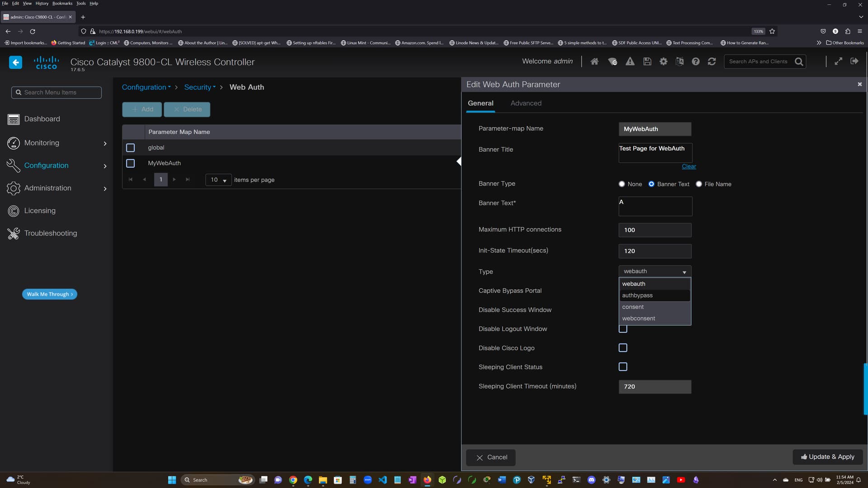This screenshot has height=488, width=868.
Task: Reload the page in the browser toolbar
Action: click(x=33, y=32)
